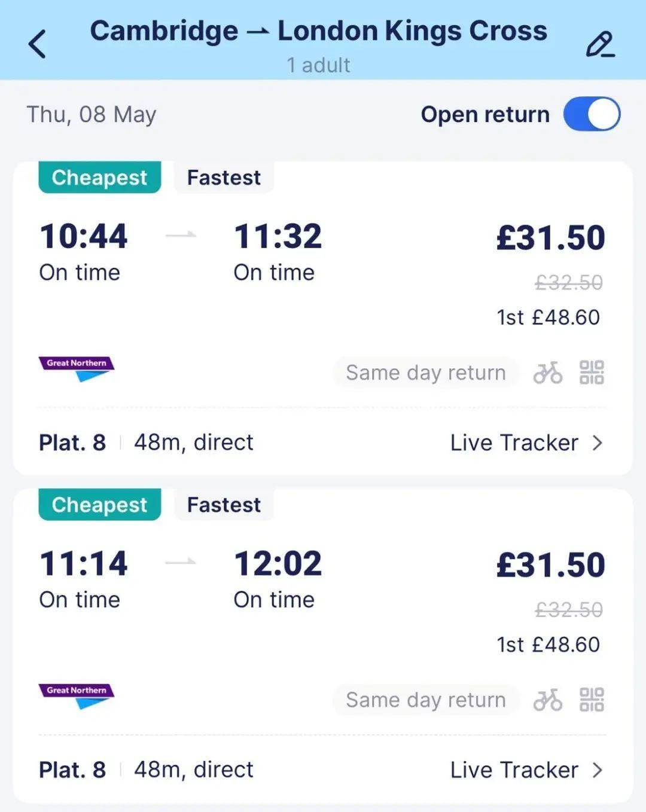The height and width of the screenshot is (812, 646).
Task: Tap bicycle icon on 11:14 train
Action: point(548,700)
